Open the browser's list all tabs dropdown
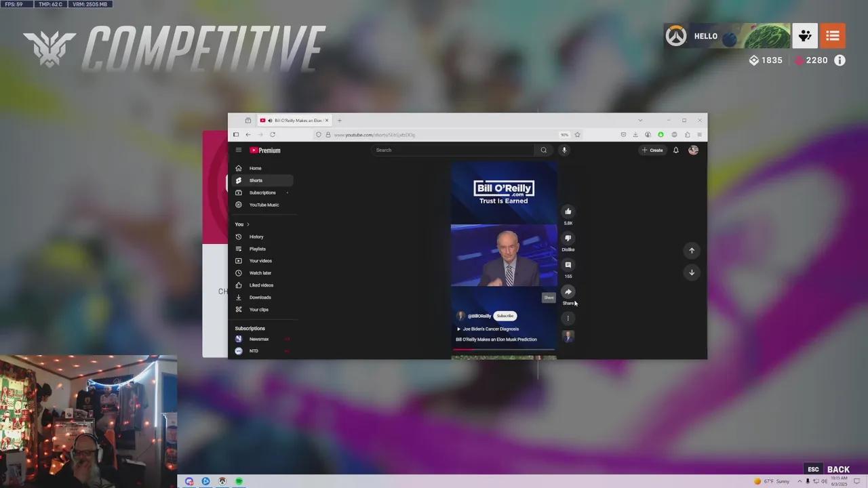 click(x=640, y=121)
